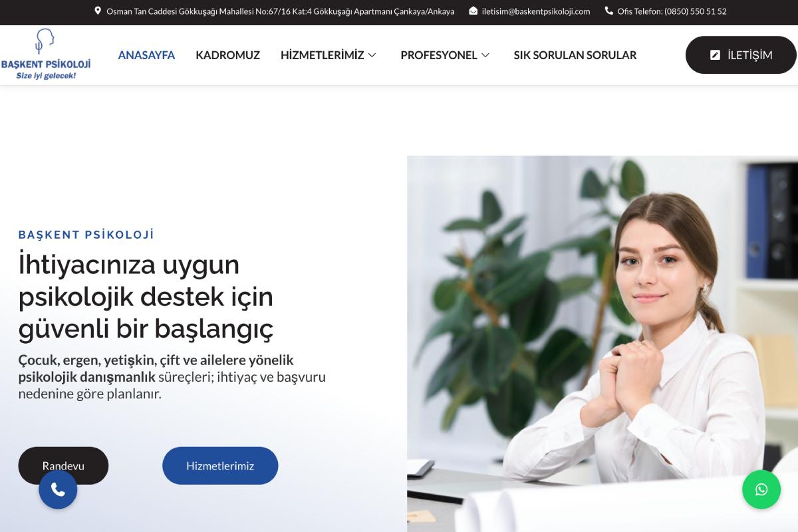Open SIK SORULAN SORULAR page

(575, 55)
